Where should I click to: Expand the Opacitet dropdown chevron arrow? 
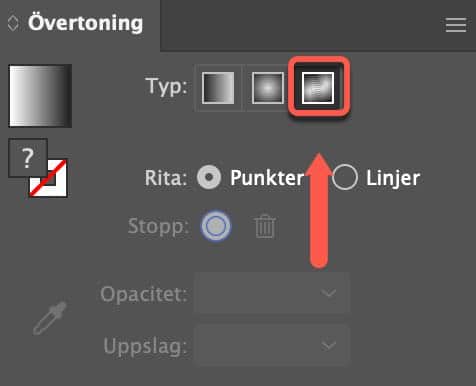(329, 293)
